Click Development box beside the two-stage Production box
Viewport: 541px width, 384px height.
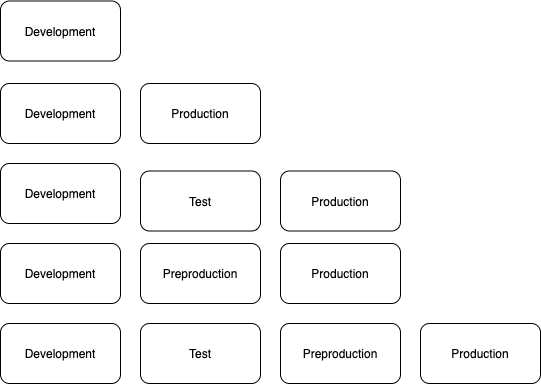coord(60,114)
